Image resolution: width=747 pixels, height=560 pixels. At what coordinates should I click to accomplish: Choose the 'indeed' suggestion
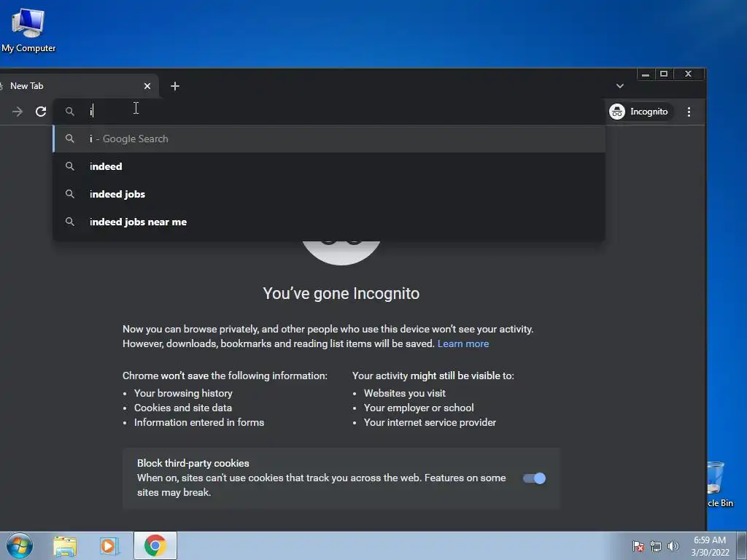tap(329, 167)
